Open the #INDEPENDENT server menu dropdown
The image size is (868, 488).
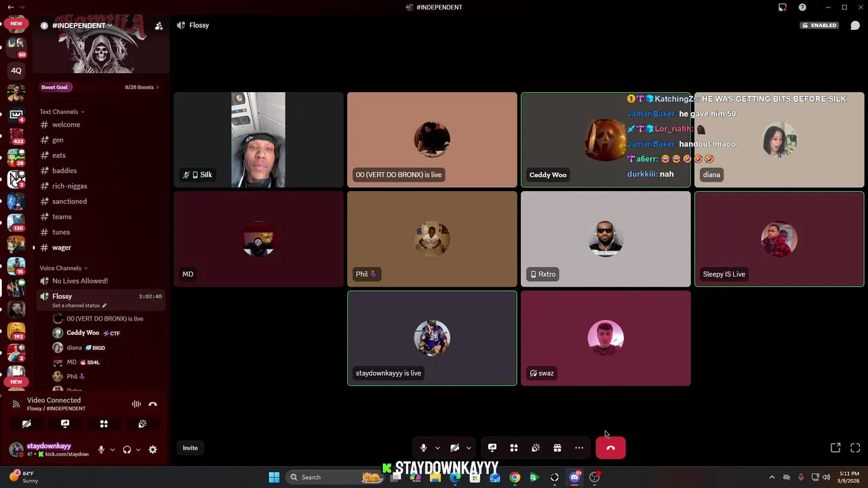(82, 26)
